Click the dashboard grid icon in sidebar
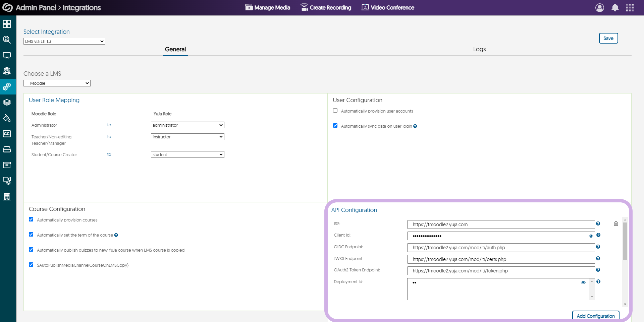Viewport: 644px width, 322px height. click(x=7, y=24)
